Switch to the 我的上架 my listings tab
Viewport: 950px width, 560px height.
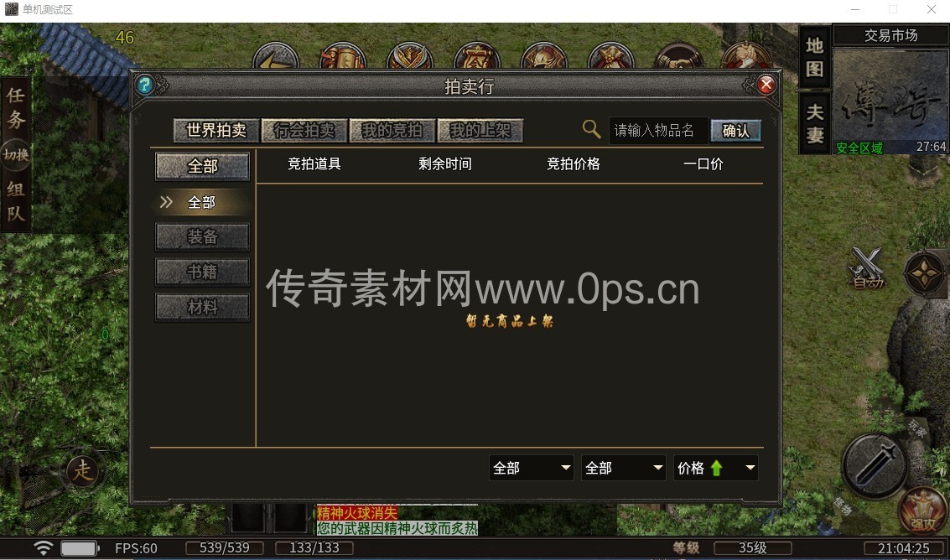coord(480,131)
